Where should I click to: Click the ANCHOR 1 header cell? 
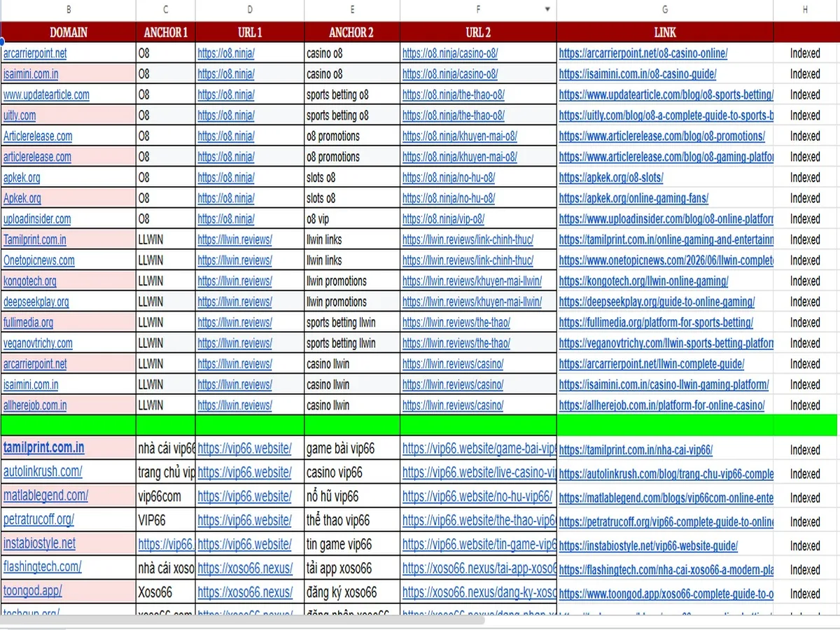pos(166,32)
